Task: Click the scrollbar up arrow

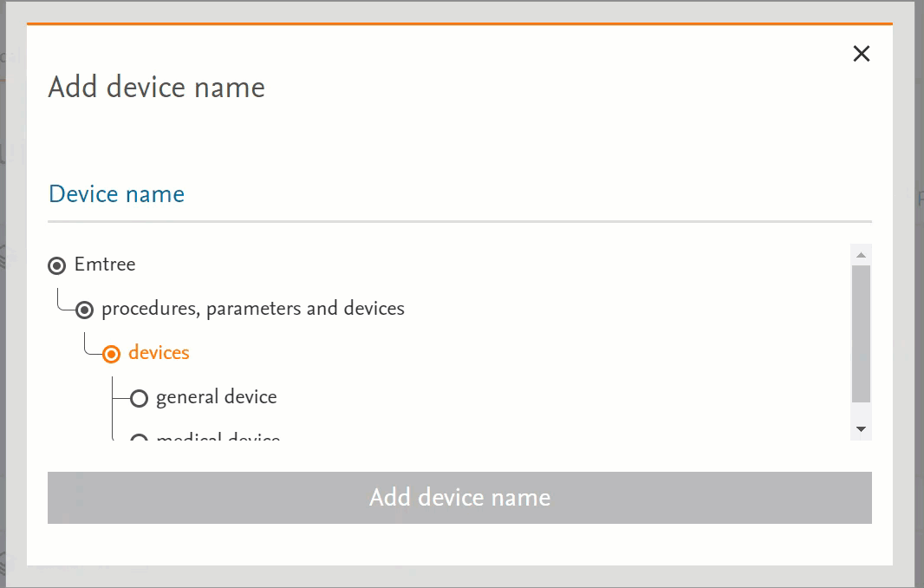Action: [x=861, y=255]
